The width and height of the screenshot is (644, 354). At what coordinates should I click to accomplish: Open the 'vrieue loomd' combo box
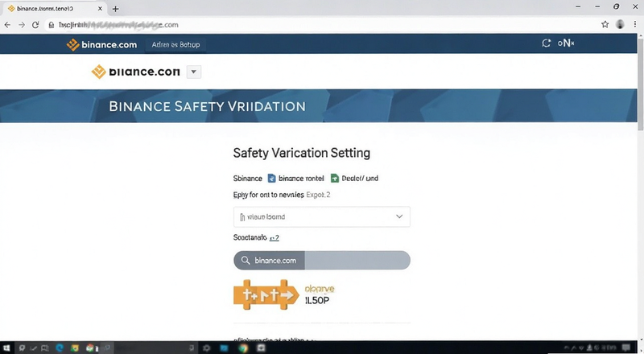[321, 216]
